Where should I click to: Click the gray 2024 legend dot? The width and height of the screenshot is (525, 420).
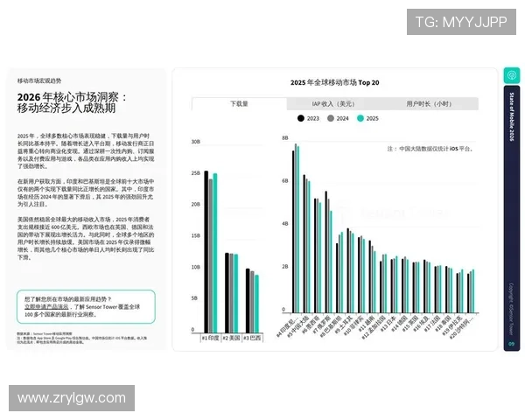coord(331,118)
